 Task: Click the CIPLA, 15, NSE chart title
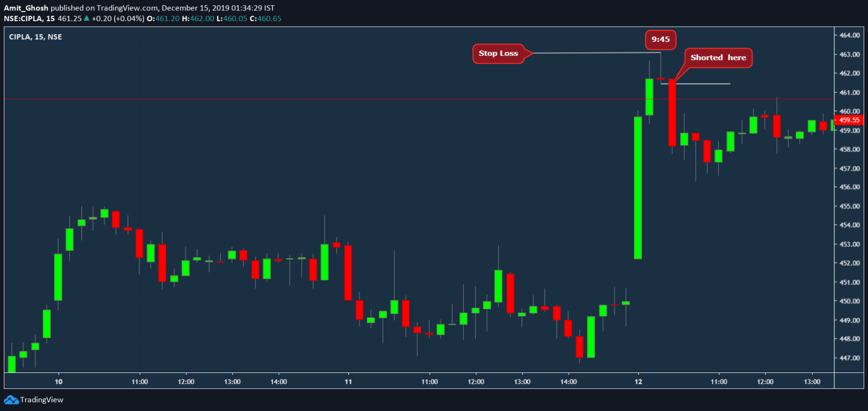35,37
